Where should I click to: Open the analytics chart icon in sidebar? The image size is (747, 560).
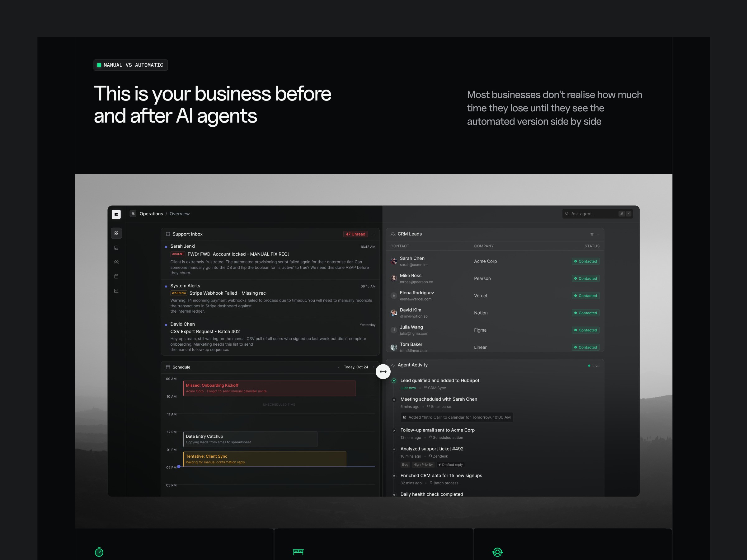coord(116,291)
